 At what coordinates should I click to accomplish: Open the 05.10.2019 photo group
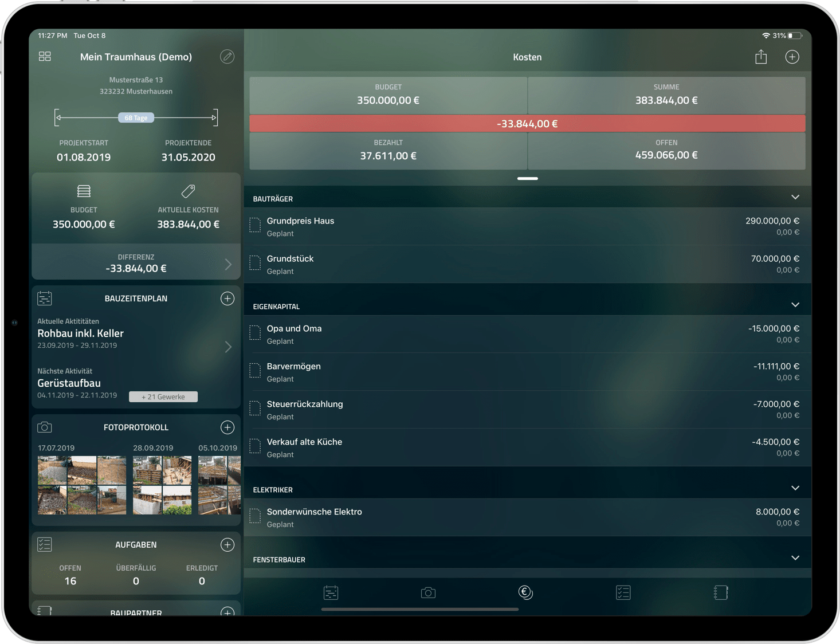219,485
